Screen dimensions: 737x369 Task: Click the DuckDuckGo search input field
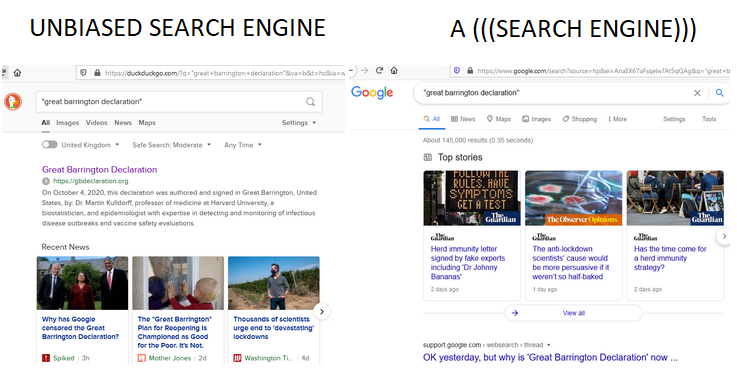click(179, 102)
